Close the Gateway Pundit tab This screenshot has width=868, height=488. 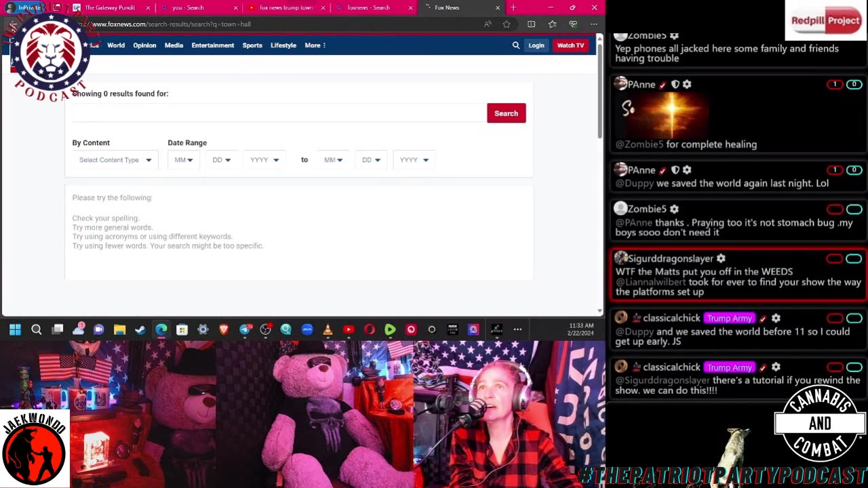coord(148,7)
